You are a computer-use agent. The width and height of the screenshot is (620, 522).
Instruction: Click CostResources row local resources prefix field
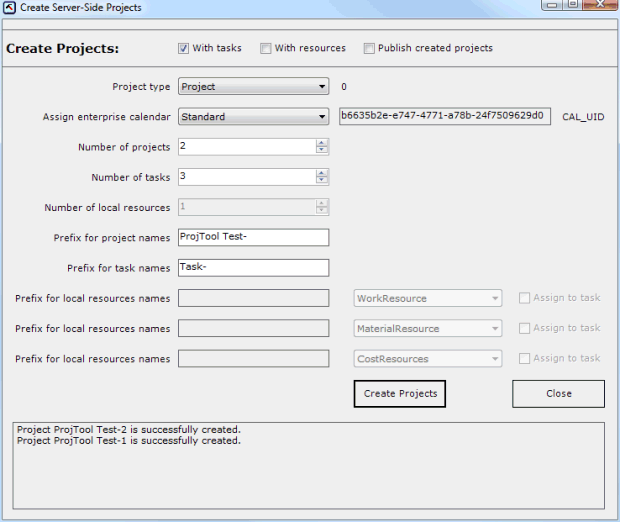pos(253,359)
